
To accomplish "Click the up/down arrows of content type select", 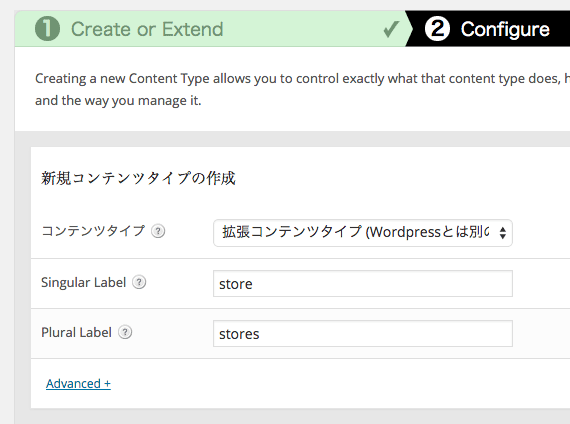I will (503, 233).
